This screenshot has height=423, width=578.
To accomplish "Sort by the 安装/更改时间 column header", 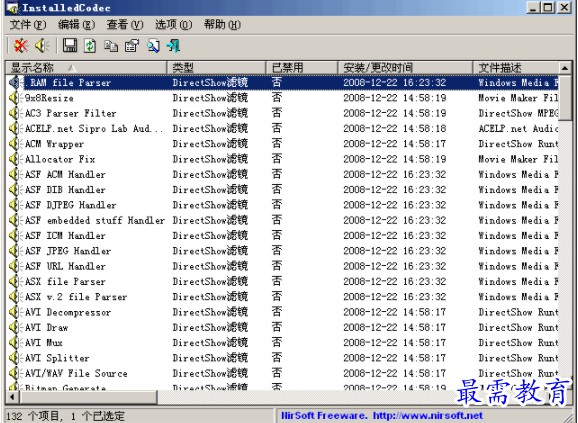I will pyautogui.click(x=405, y=68).
